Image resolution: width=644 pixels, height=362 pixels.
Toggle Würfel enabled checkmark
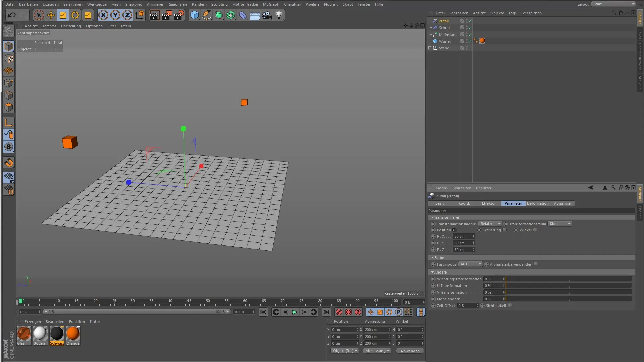[x=470, y=41]
